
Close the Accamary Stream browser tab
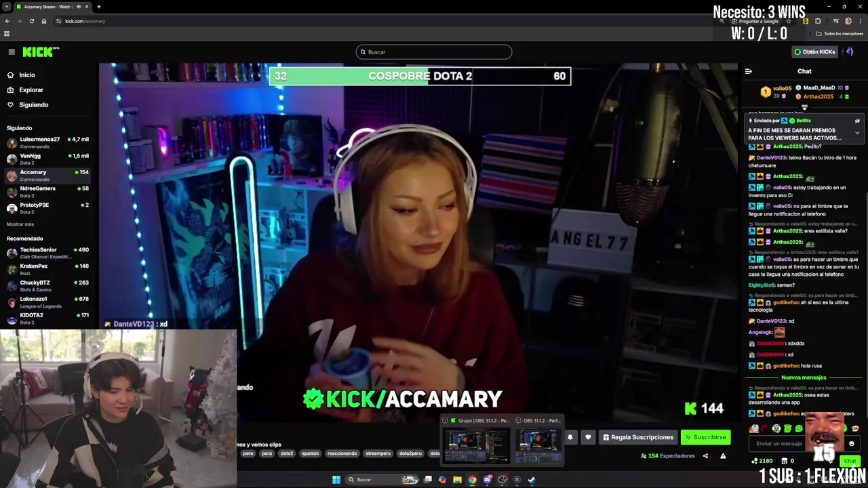[x=88, y=7]
